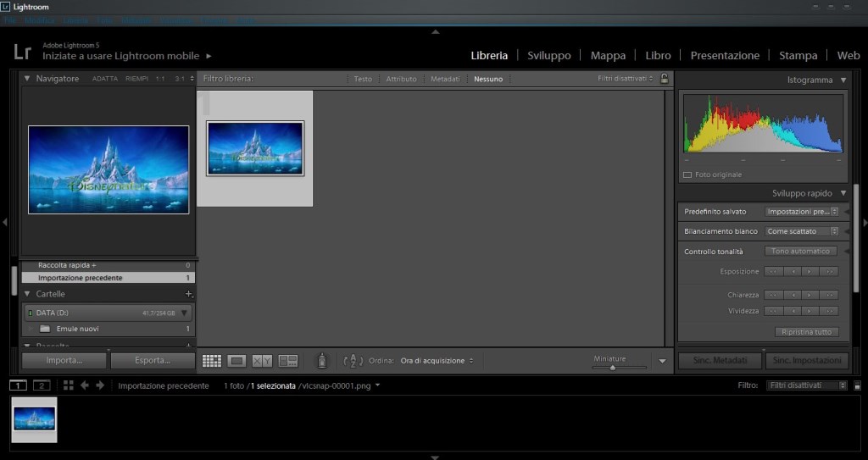Go back with the filmstrip left arrow

point(85,385)
